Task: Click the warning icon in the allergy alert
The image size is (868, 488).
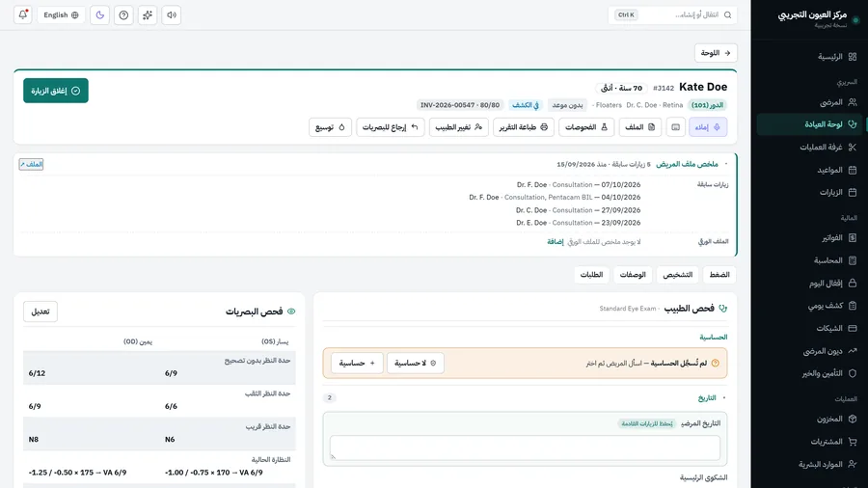Action: tap(716, 364)
